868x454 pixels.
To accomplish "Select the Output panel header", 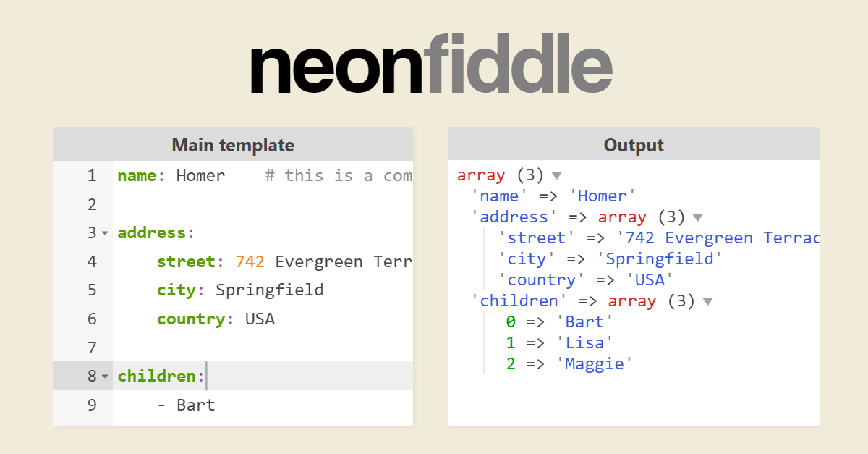I will [634, 145].
